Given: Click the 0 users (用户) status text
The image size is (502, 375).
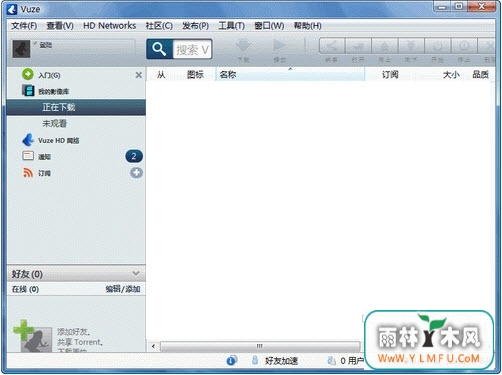Looking at the screenshot, I should [352, 361].
